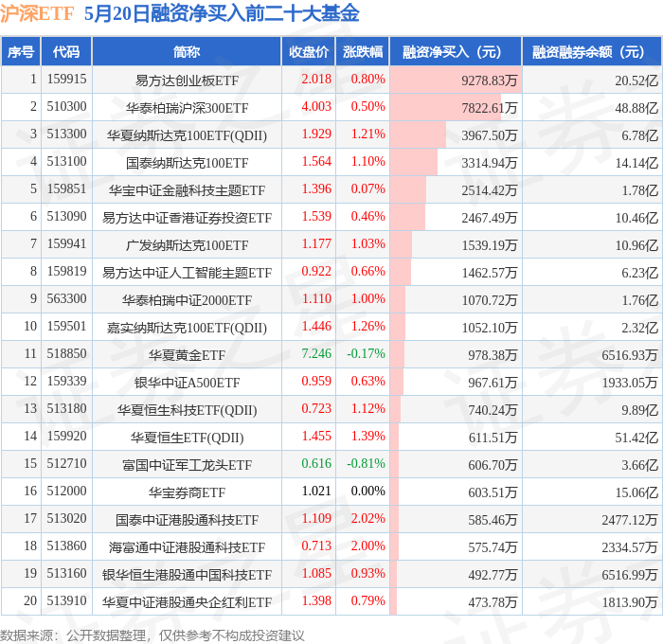Click balance value 48.88亿

636,108
